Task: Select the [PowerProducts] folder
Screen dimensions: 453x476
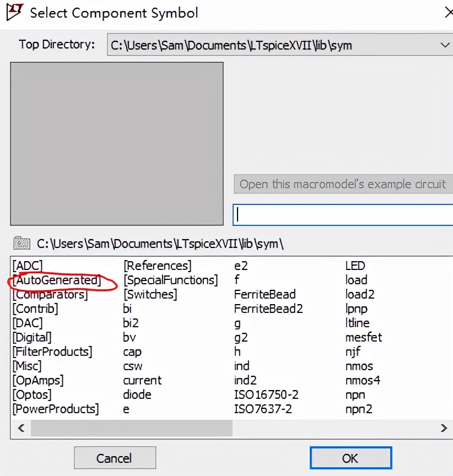Action: click(56, 409)
